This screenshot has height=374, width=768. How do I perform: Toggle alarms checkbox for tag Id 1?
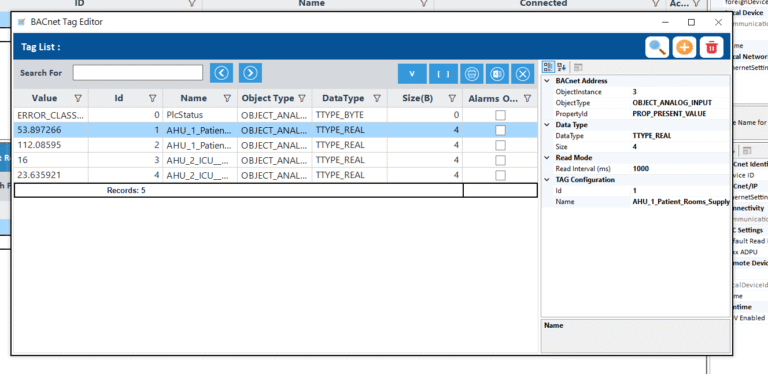coord(500,130)
